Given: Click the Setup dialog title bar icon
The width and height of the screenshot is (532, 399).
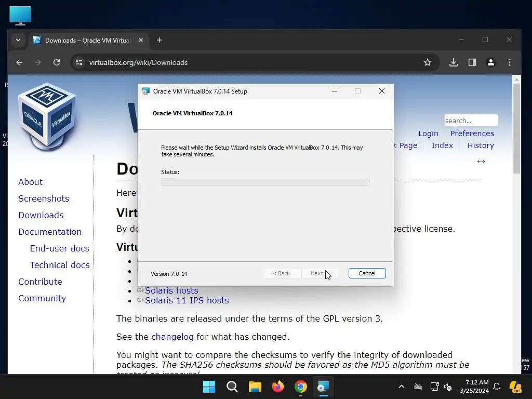Looking at the screenshot, I should 146,91.
